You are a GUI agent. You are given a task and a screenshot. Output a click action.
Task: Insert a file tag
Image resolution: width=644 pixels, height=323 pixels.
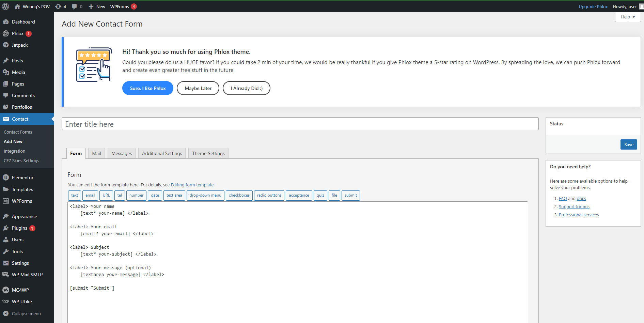coord(334,195)
